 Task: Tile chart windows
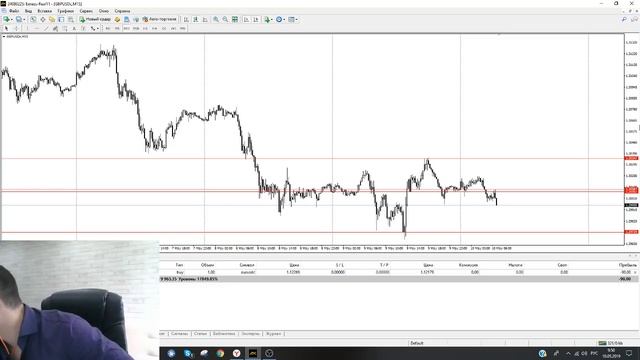tap(235, 19)
